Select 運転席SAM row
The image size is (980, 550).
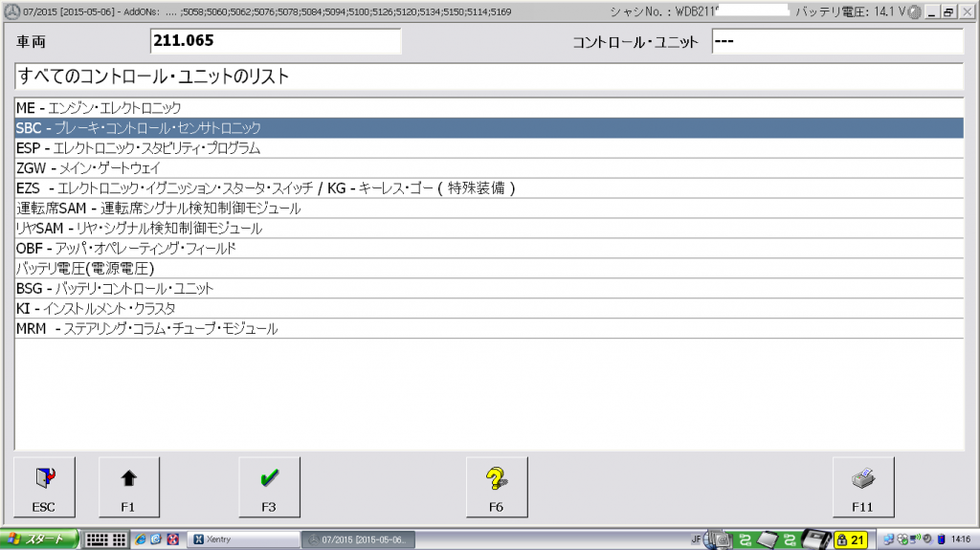tap(489, 209)
